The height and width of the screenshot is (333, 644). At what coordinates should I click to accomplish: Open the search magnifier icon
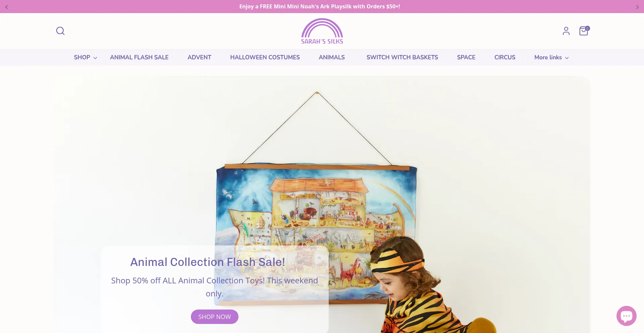tap(60, 31)
